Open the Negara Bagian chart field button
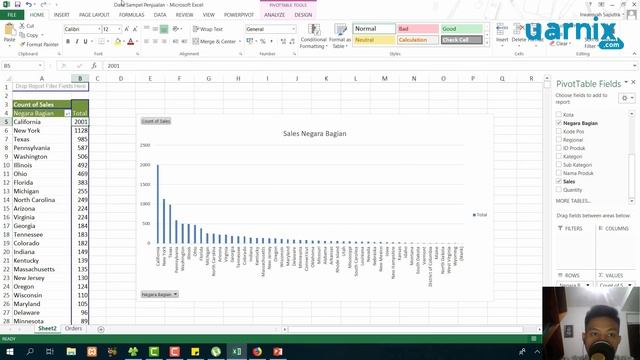 (x=160, y=294)
